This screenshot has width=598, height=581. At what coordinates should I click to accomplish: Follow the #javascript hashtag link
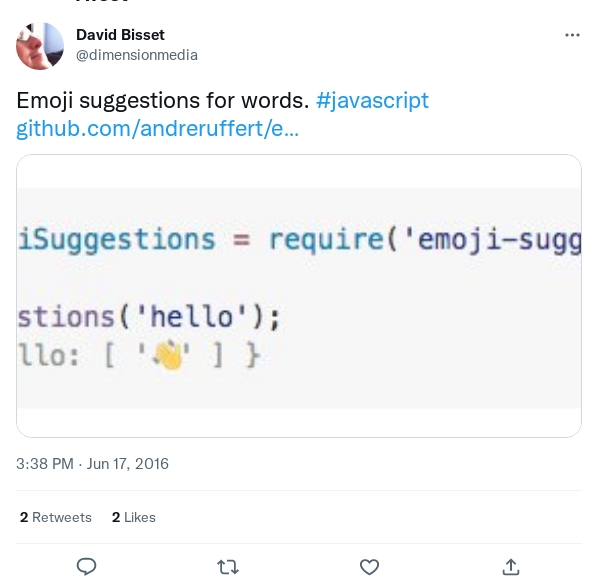point(372,101)
